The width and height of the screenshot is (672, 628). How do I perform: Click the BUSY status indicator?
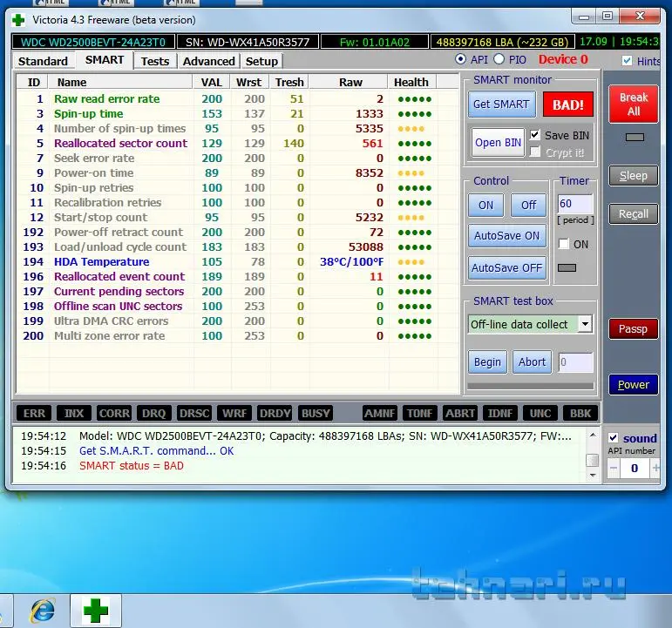click(x=316, y=414)
